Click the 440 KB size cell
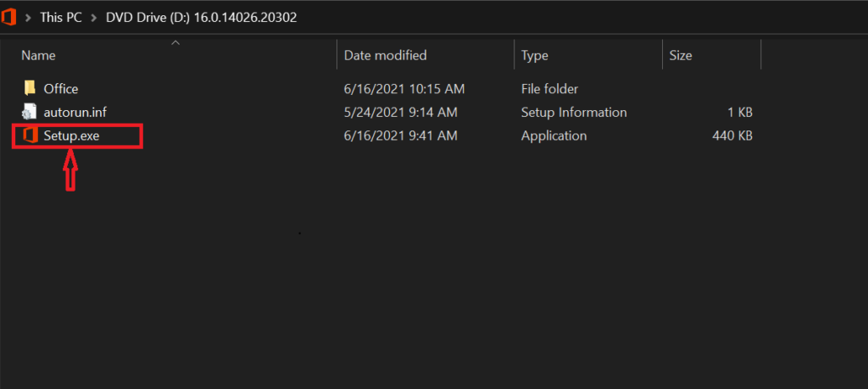Screen dimensions: 868x389 732,136
